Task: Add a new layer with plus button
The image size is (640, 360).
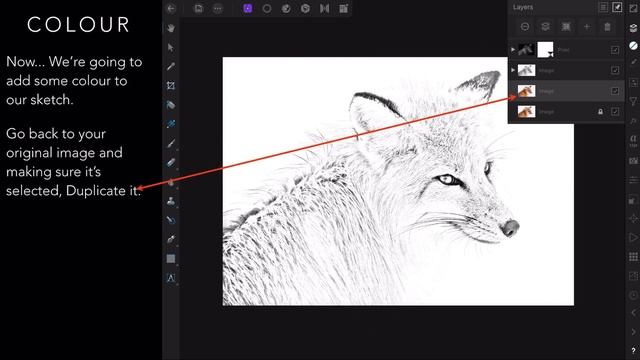Action: (587, 27)
